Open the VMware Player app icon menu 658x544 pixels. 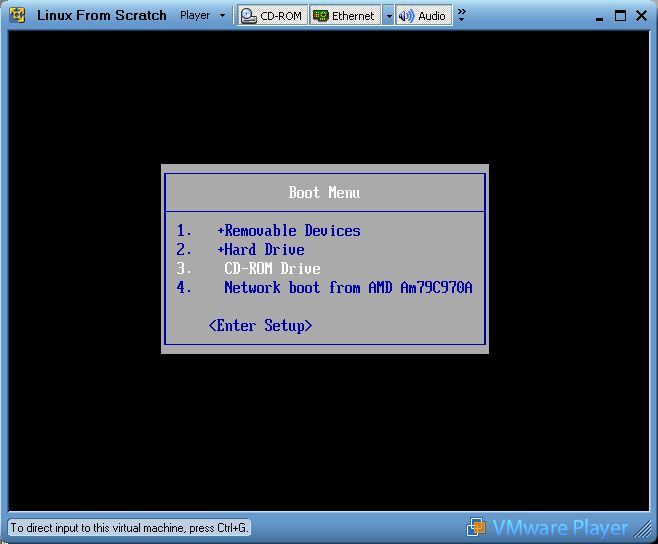coord(17,16)
